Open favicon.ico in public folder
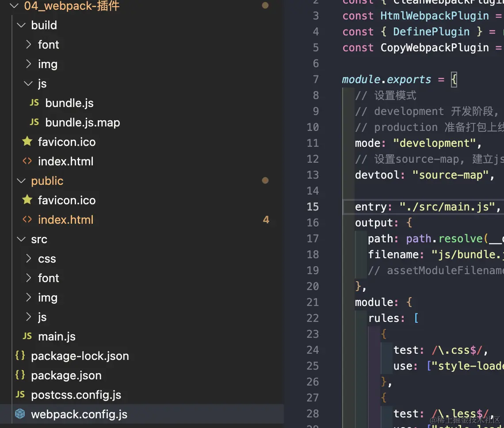The height and width of the screenshot is (428, 504). pos(66,200)
